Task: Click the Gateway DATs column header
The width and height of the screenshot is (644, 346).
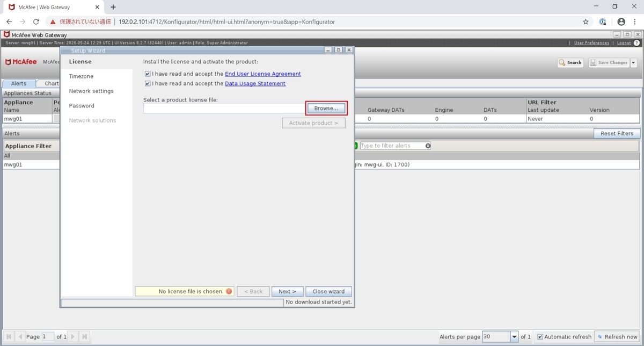Action: 386,110
